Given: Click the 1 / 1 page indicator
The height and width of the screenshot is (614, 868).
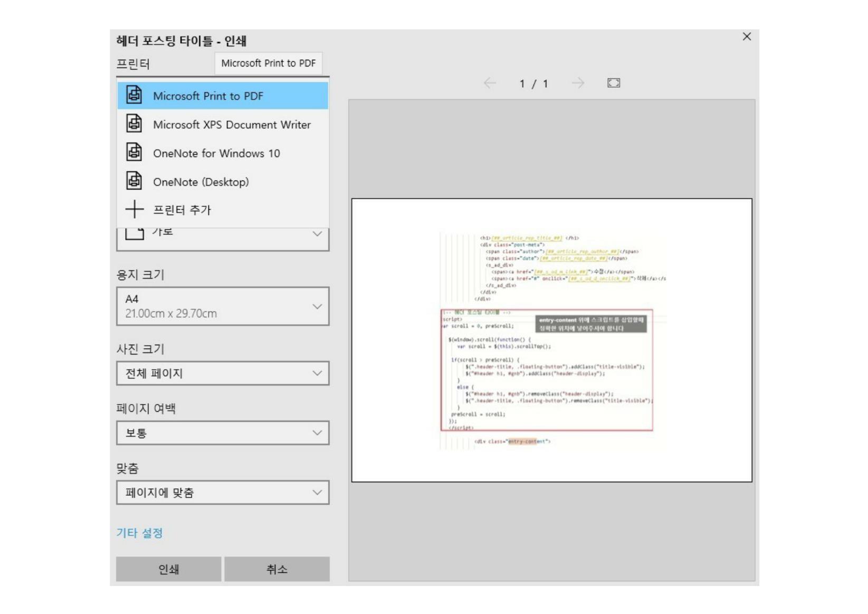Looking at the screenshot, I should (x=533, y=83).
